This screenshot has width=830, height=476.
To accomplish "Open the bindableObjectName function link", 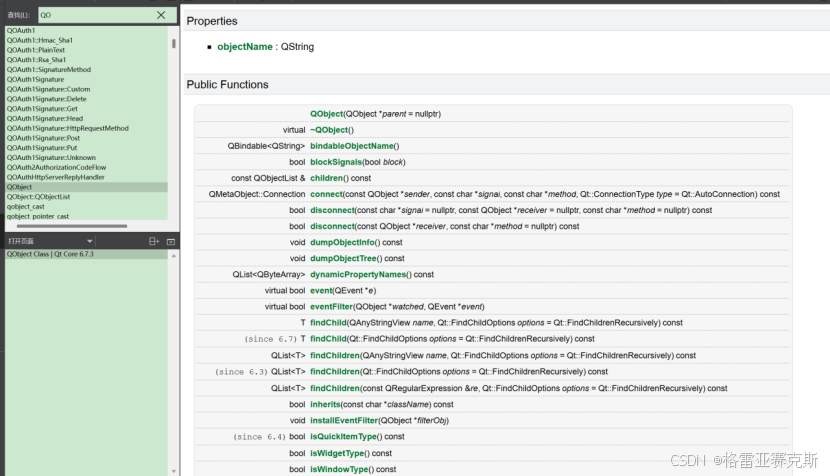I will [x=352, y=146].
